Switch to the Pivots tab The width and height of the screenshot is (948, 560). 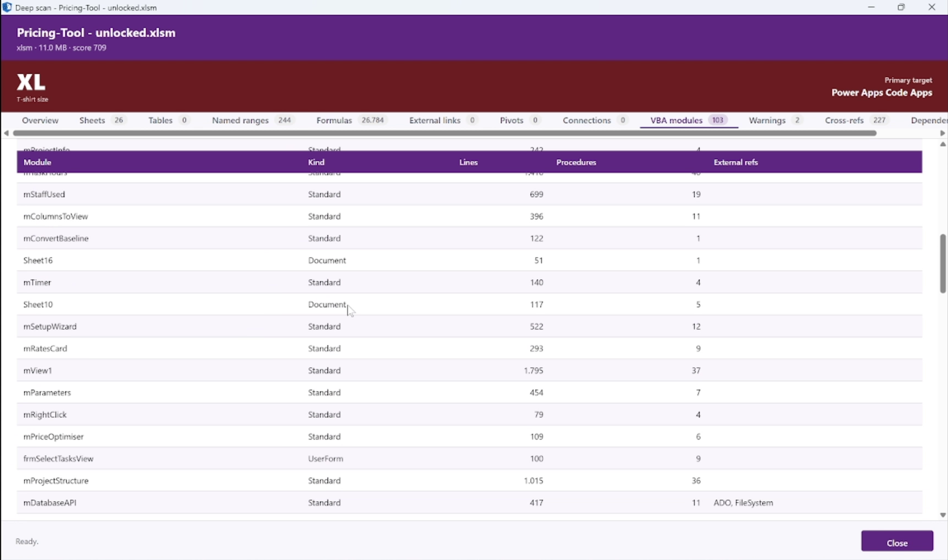point(520,120)
